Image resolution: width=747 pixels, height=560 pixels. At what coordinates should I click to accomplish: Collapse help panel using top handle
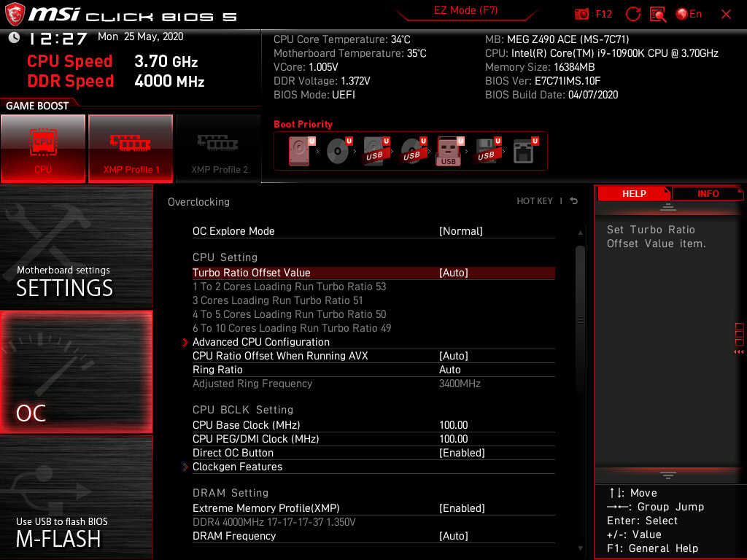click(668, 207)
